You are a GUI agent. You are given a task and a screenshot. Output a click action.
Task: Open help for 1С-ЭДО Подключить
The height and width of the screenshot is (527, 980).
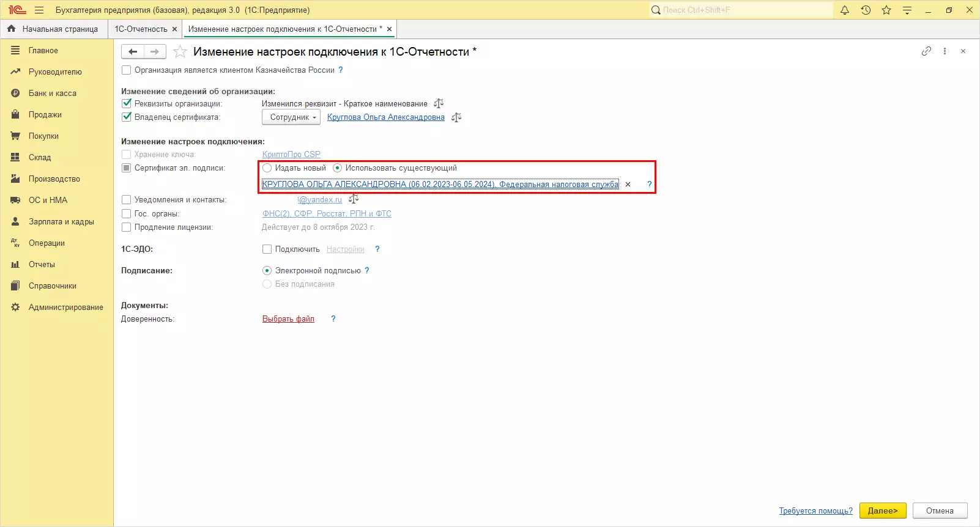pos(377,249)
